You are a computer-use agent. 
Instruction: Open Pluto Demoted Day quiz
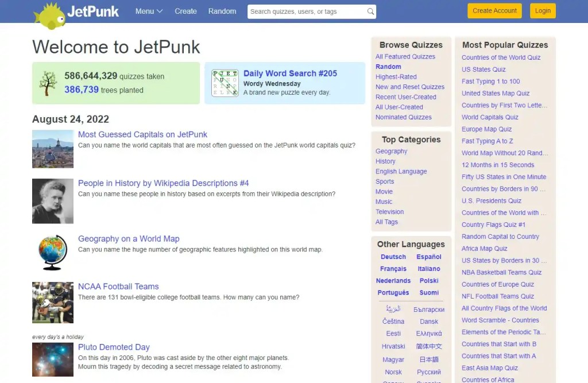pyautogui.click(x=114, y=347)
